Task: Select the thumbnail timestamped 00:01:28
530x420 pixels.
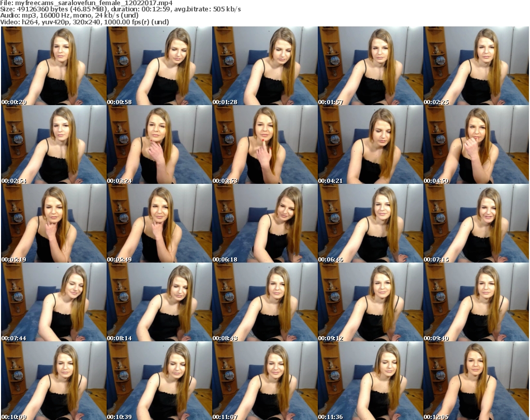Action: click(265, 66)
